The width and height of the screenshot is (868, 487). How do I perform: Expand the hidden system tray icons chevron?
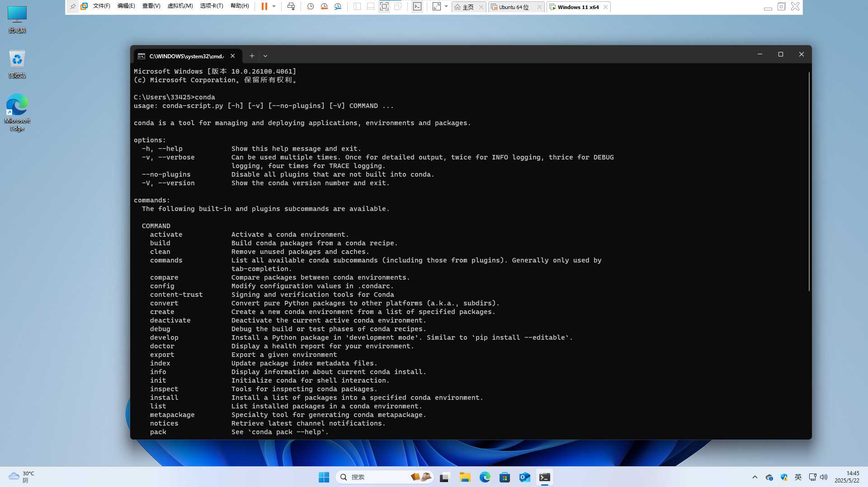pos(755,477)
